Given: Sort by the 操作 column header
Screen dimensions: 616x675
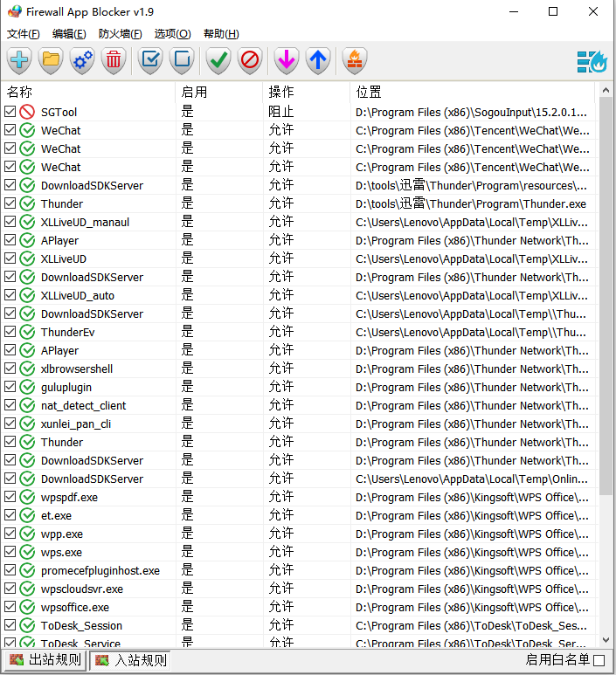Looking at the screenshot, I should pyautogui.click(x=307, y=92).
